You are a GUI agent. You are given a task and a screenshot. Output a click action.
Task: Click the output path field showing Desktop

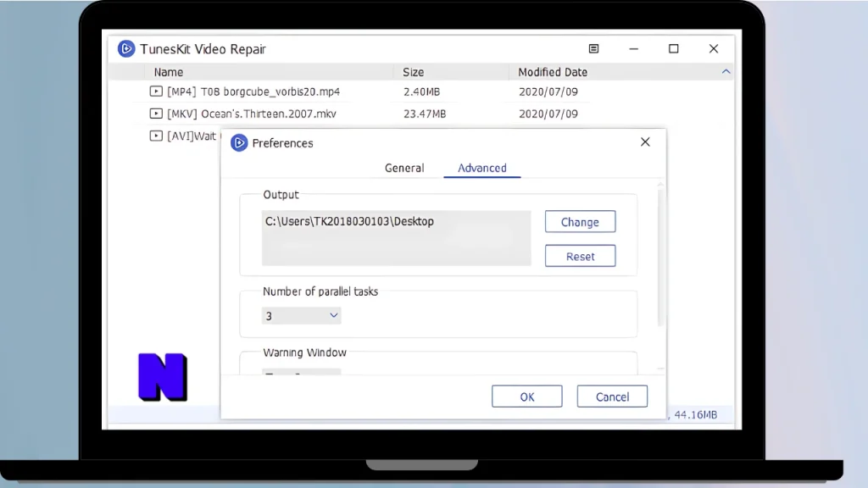coord(397,238)
